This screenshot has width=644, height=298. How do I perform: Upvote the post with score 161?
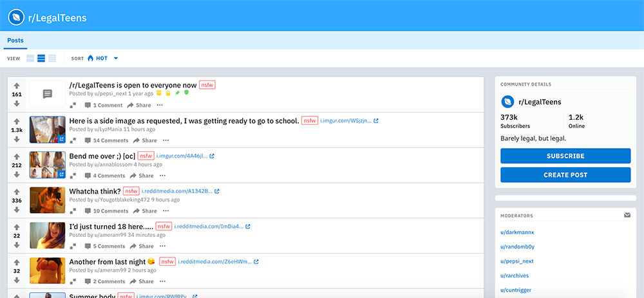(17, 86)
